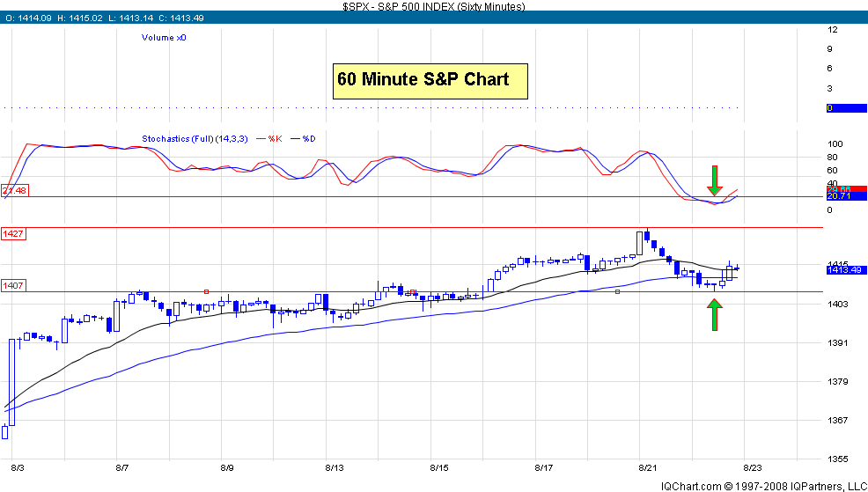Click the $SPX - S&P 500 INDEX title
The width and height of the screenshot is (868, 492).
[x=433, y=6]
